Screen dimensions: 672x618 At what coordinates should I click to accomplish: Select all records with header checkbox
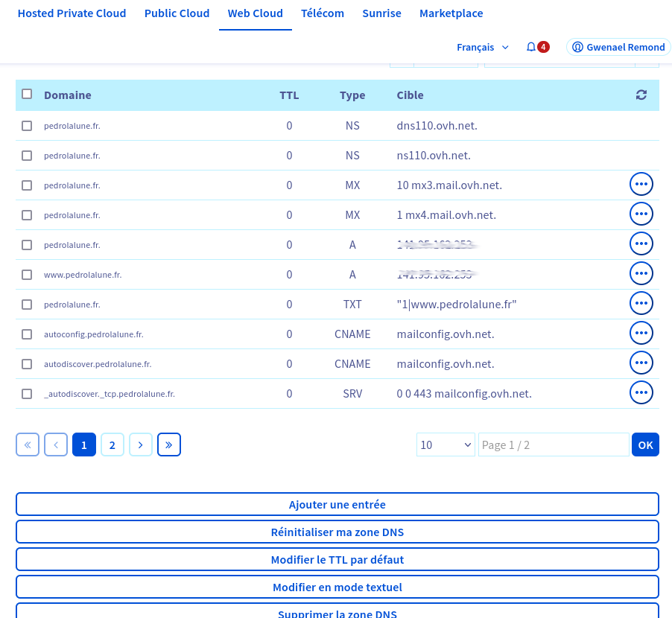click(27, 95)
